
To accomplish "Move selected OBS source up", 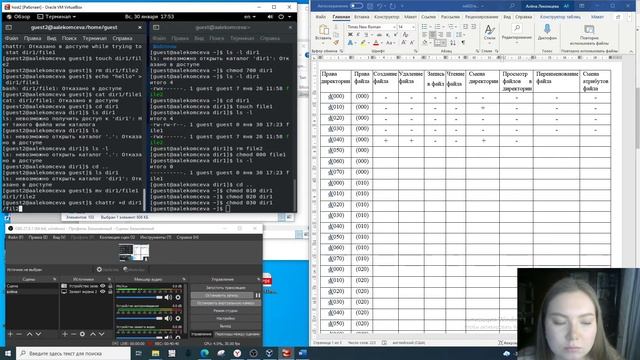I will coord(93,334).
